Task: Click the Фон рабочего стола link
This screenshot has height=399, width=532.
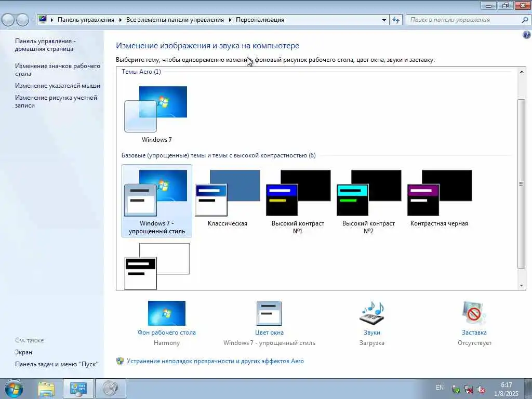Action: pyautogui.click(x=167, y=332)
